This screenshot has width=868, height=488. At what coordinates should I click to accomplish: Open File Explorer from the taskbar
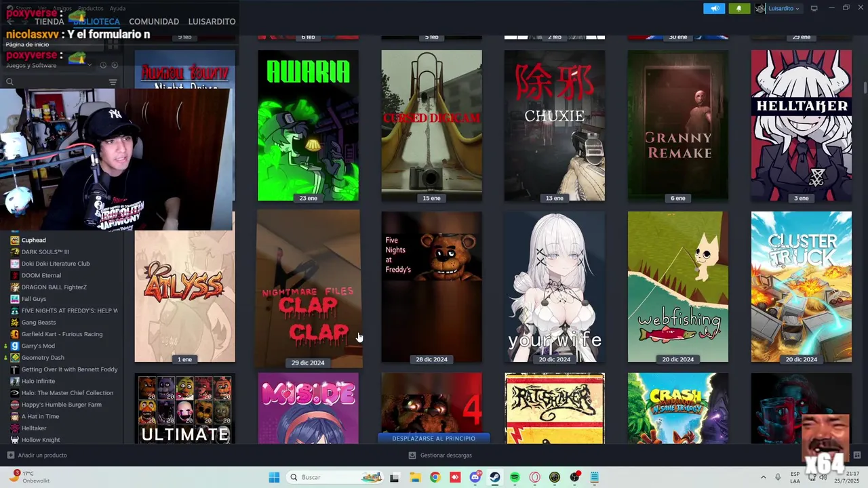(415, 477)
